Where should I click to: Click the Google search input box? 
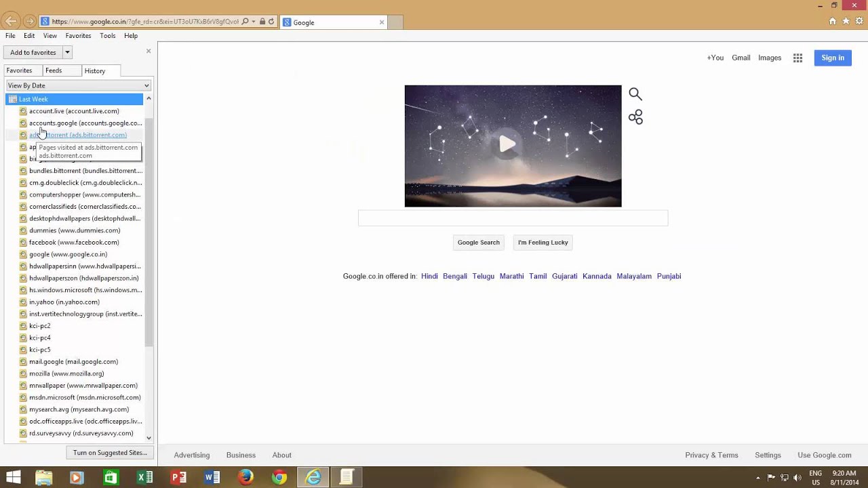pos(513,218)
